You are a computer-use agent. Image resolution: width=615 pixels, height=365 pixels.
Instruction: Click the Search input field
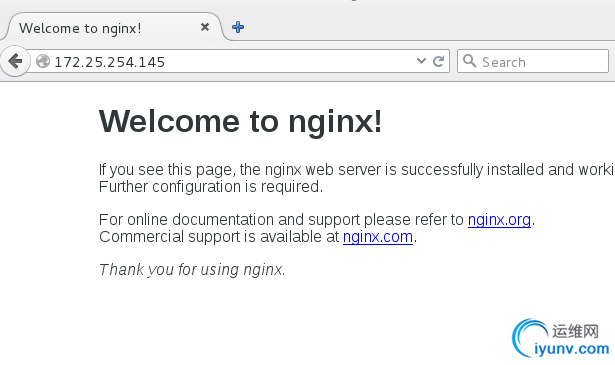[x=533, y=61]
